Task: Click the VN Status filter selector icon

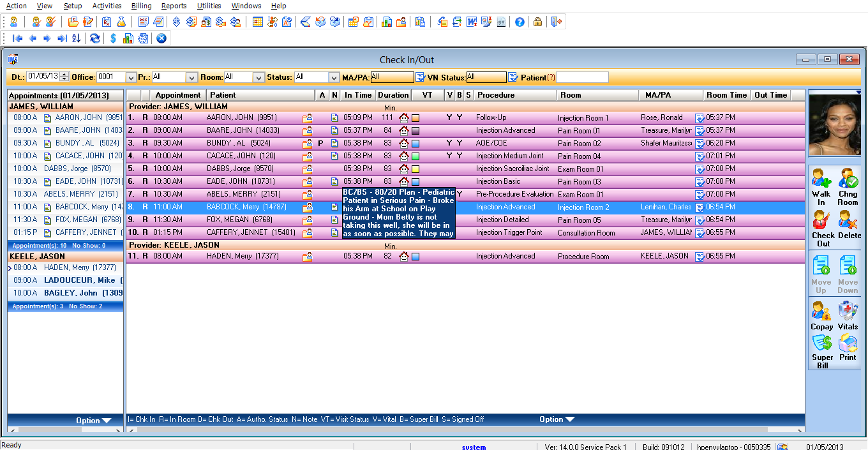Action: click(513, 77)
